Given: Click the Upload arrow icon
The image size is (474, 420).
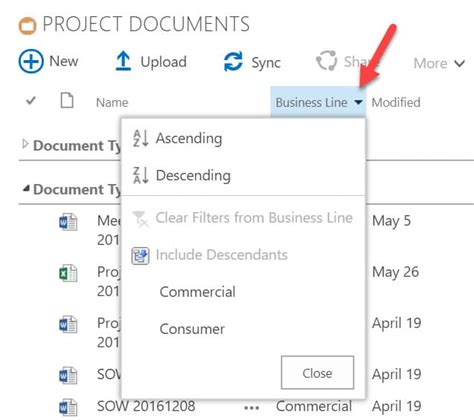Looking at the screenshot, I should click(x=123, y=61).
